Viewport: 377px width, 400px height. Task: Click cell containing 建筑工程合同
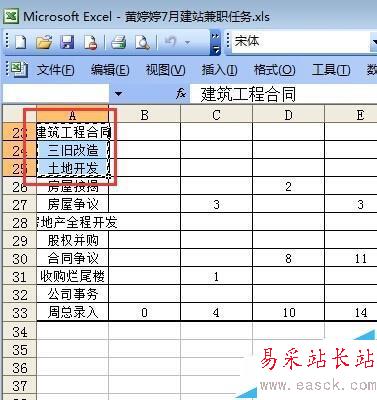[72, 132]
